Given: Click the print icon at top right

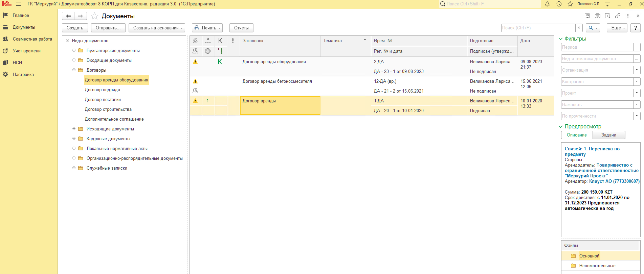Looking at the screenshot, I should click(x=598, y=16).
